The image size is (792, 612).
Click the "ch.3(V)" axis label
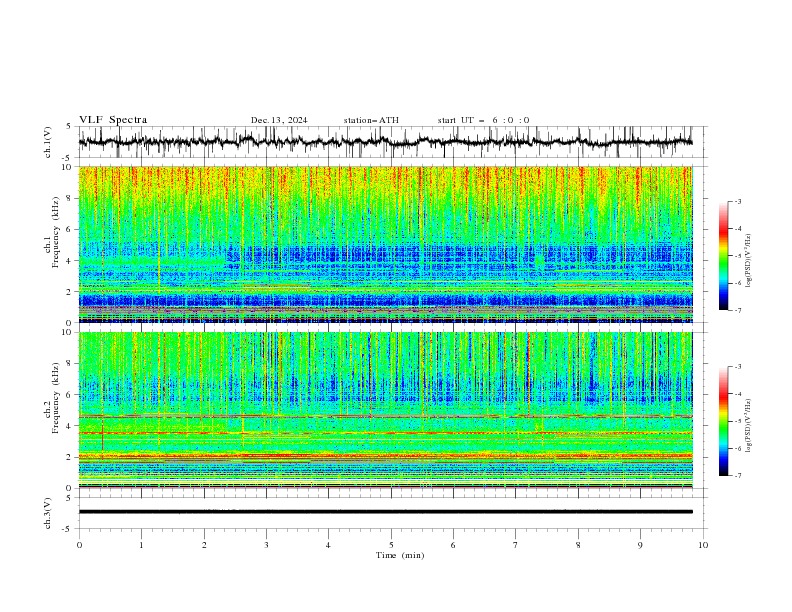tap(48, 513)
